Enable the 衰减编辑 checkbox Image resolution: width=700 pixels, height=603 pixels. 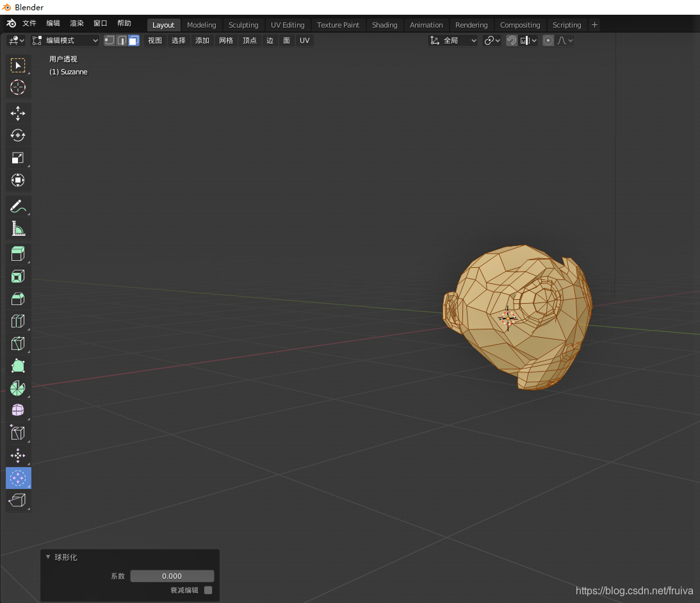pos(208,590)
